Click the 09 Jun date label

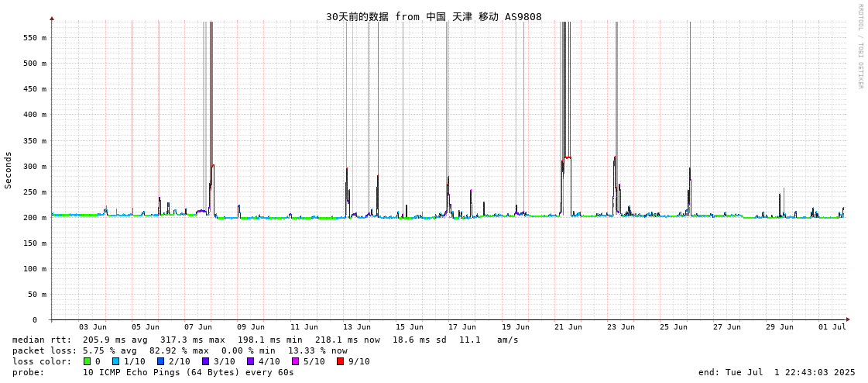point(251,327)
